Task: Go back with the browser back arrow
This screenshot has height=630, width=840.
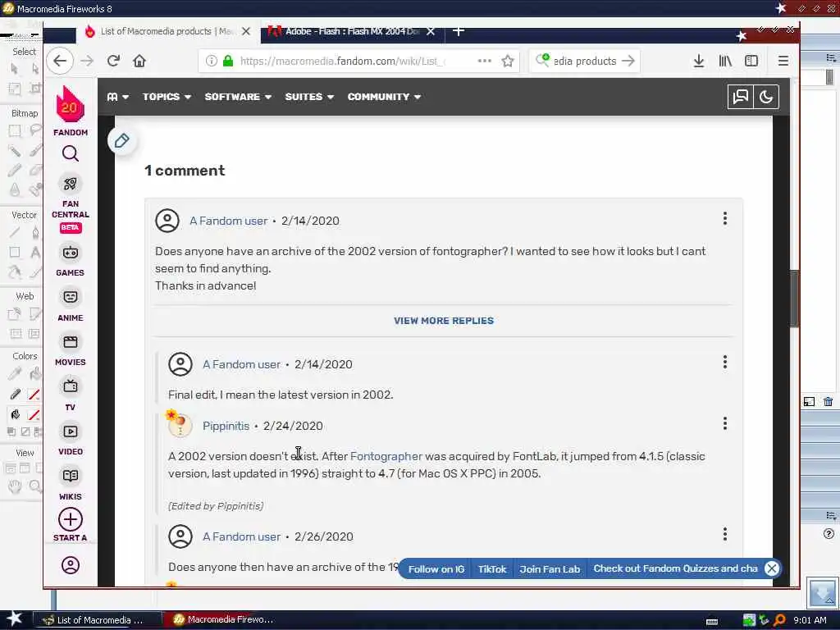Action: 59,61
